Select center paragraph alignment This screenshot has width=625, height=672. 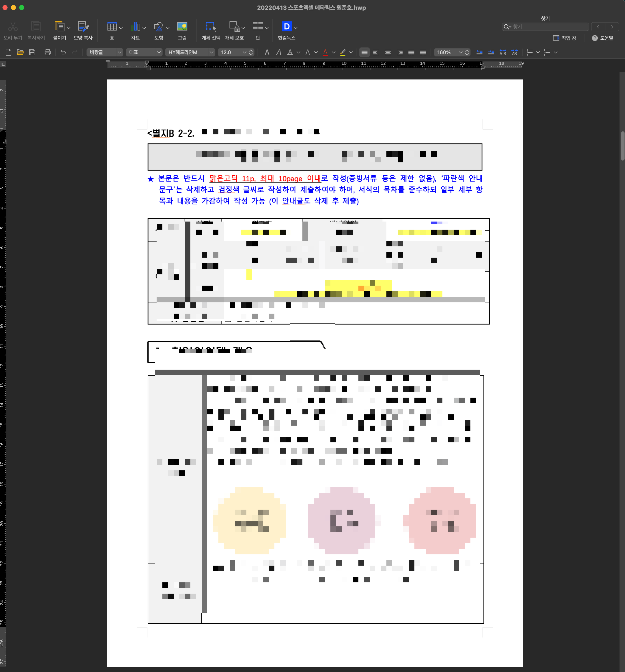pos(388,52)
